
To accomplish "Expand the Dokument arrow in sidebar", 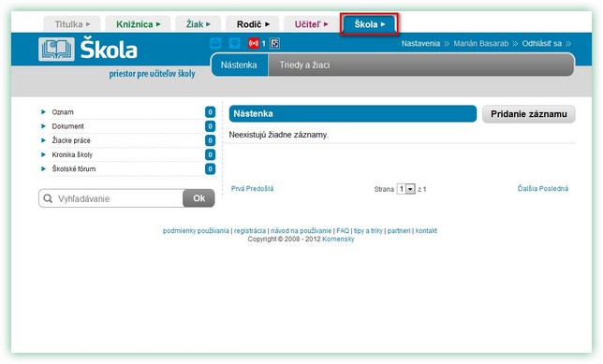I will click(43, 126).
